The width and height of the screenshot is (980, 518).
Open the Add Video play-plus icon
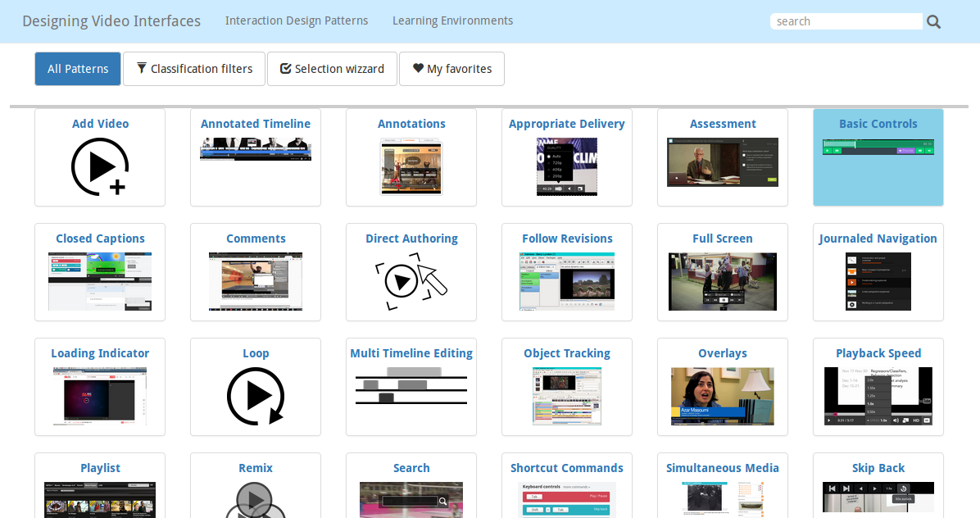pyautogui.click(x=99, y=166)
